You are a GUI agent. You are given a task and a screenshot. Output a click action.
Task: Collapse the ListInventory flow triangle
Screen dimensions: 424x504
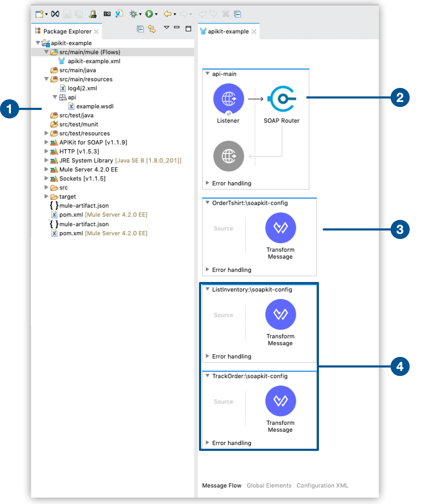(x=207, y=289)
